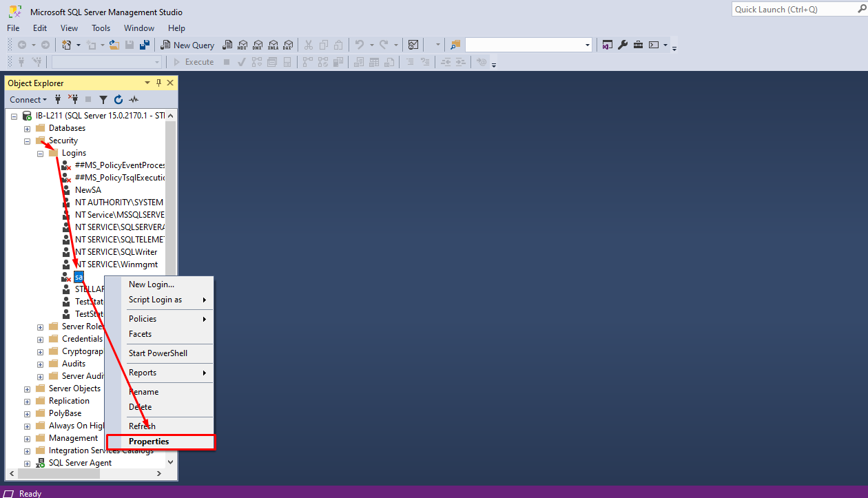Click the command window icon

(x=654, y=45)
